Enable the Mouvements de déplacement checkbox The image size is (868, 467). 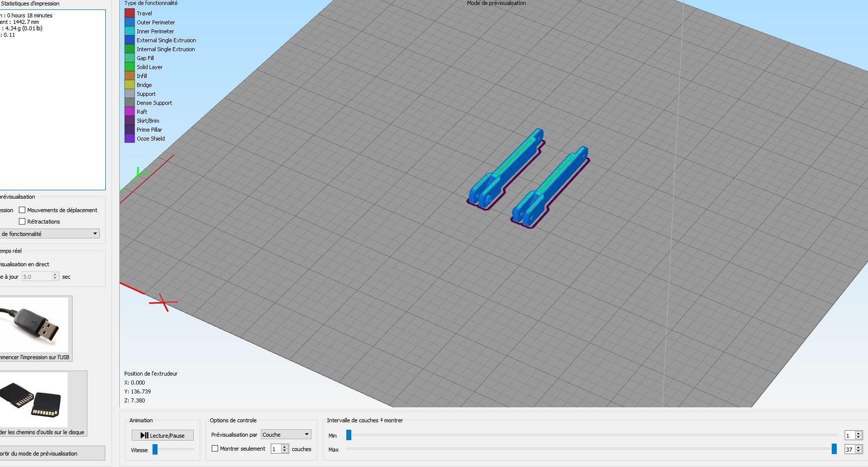point(22,210)
